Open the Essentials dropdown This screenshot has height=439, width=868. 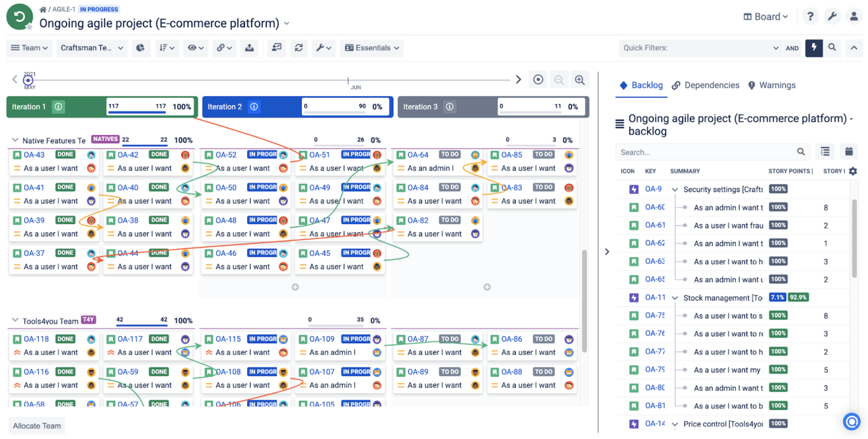click(x=371, y=48)
